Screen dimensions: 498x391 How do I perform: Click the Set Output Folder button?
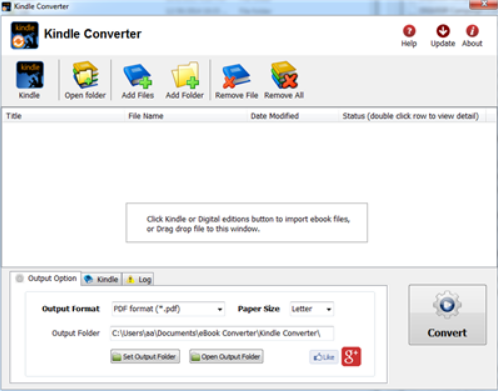coord(145,357)
